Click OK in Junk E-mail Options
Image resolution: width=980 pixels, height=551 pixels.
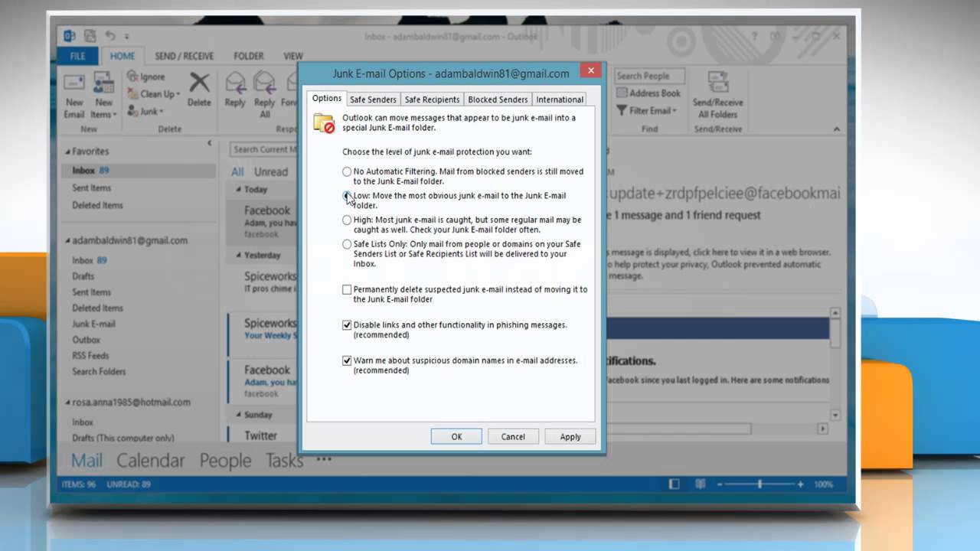[456, 436]
